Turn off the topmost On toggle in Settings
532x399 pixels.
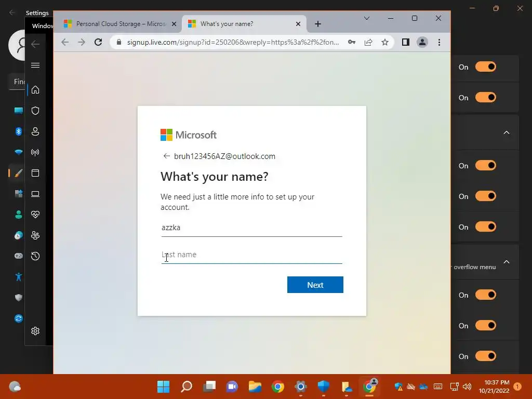tap(486, 67)
